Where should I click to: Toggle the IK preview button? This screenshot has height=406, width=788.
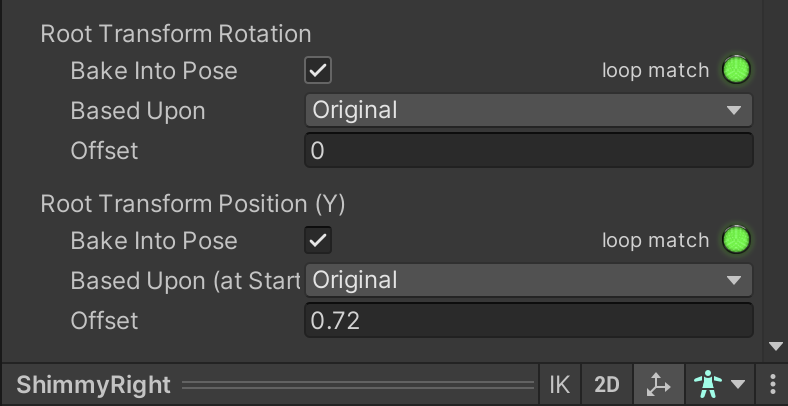tap(559, 385)
